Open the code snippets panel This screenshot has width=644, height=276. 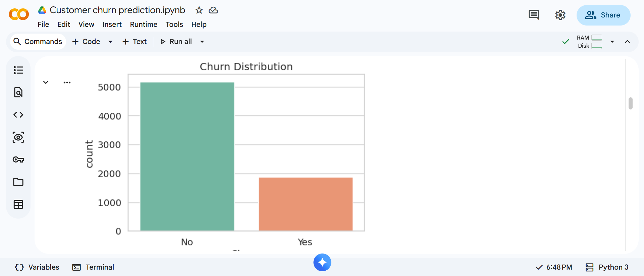pos(18,115)
